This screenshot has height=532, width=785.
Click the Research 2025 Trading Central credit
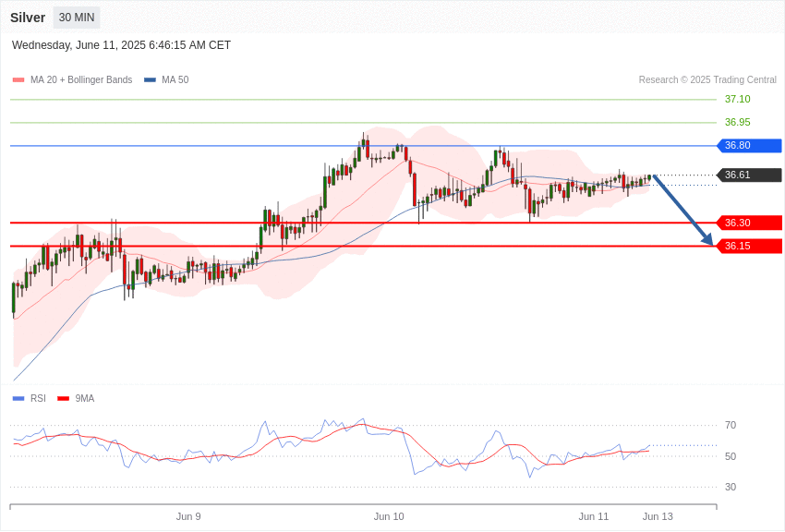click(707, 79)
